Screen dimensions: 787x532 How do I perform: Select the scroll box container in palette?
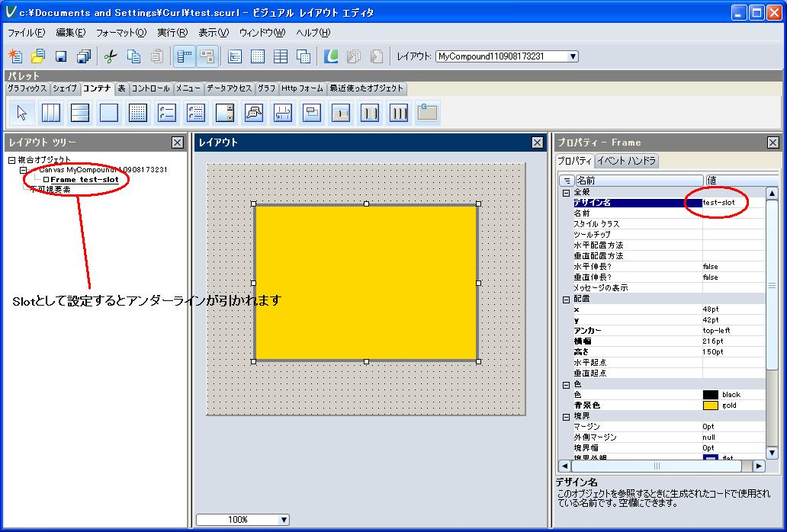225,113
